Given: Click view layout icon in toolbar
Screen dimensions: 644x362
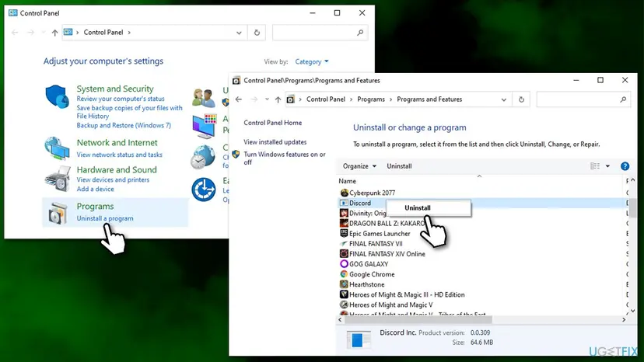Looking at the screenshot, I should [595, 166].
